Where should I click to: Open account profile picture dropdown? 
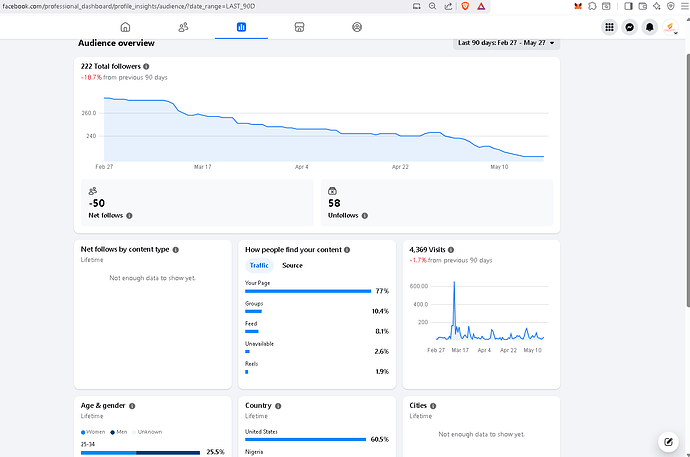[x=670, y=27]
